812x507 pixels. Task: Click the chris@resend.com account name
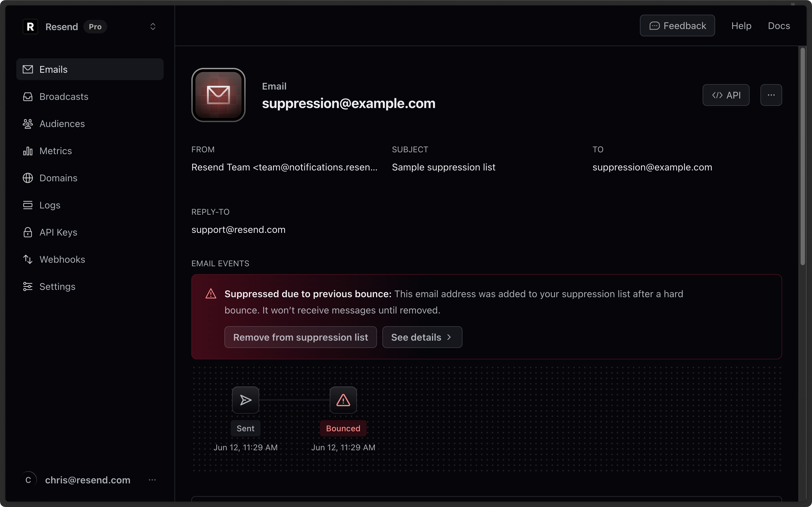87,480
